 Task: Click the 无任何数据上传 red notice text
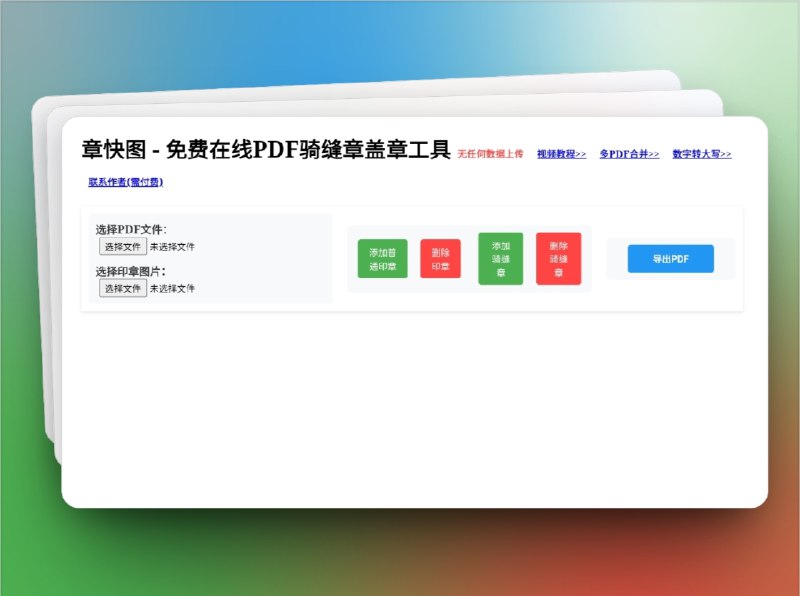tap(491, 155)
